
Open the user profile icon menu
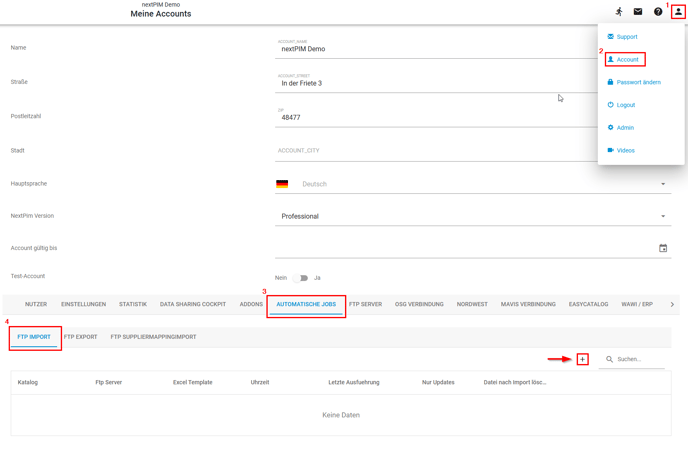point(678,12)
